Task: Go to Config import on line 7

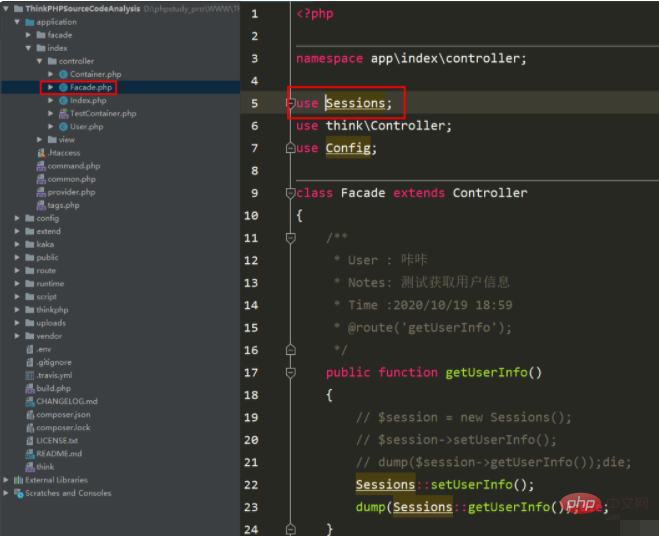Action: 348,148
